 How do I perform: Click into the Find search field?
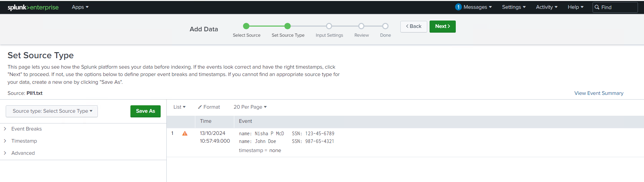click(618, 7)
